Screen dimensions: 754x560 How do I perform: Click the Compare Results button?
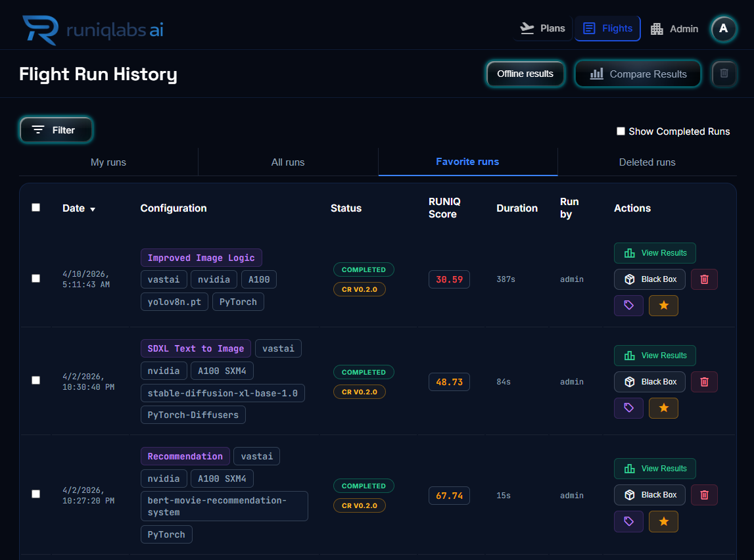tap(638, 74)
